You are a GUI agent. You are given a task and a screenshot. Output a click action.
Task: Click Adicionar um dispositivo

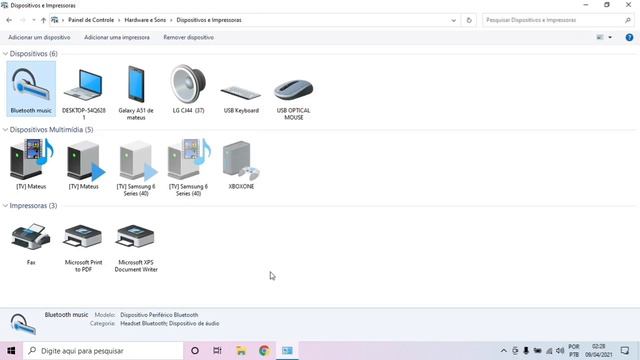tap(39, 37)
